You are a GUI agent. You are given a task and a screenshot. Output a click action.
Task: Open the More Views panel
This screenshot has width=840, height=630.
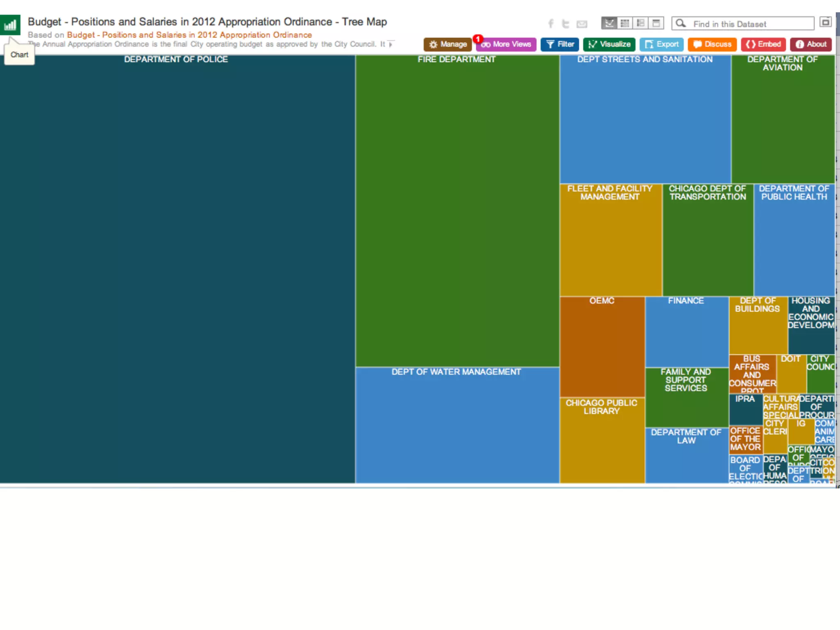507,44
